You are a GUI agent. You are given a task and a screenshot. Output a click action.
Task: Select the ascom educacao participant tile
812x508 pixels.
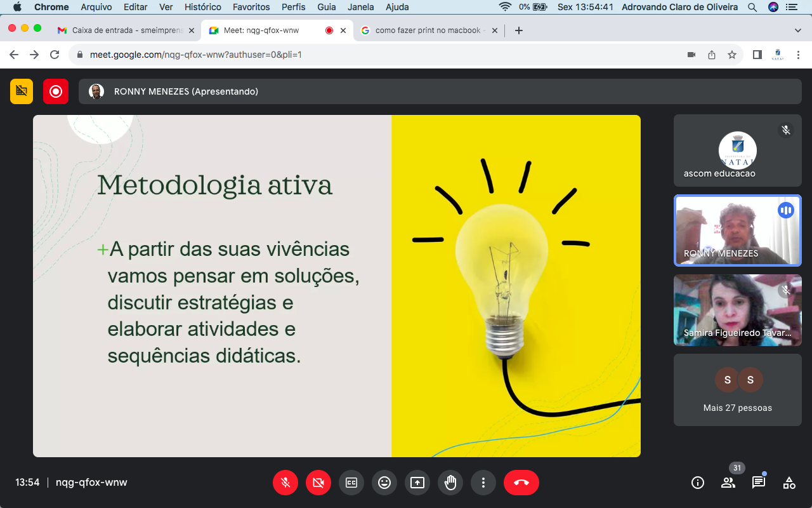pyautogui.click(x=738, y=150)
